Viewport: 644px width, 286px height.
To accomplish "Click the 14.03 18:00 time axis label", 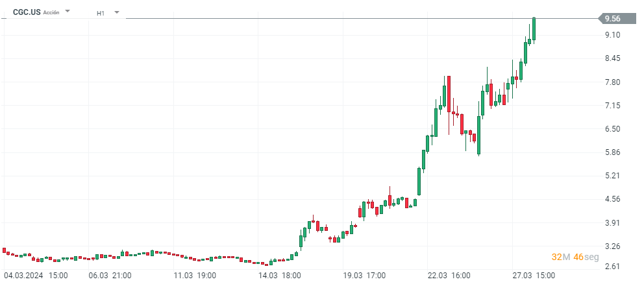I will click(280, 276).
